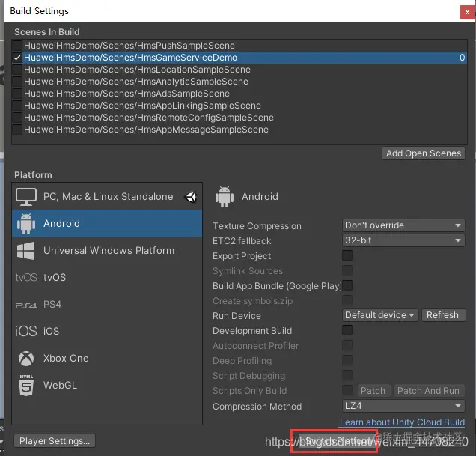Toggle Development Build checkbox
The width and height of the screenshot is (476, 456).
347,330
